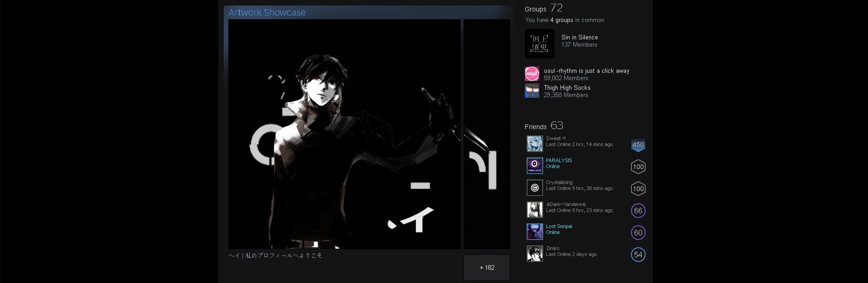This screenshot has height=283, width=868.
Task: Click 'Last Online 5 hrs, 36 mins ago'
Action: click(579, 188)
